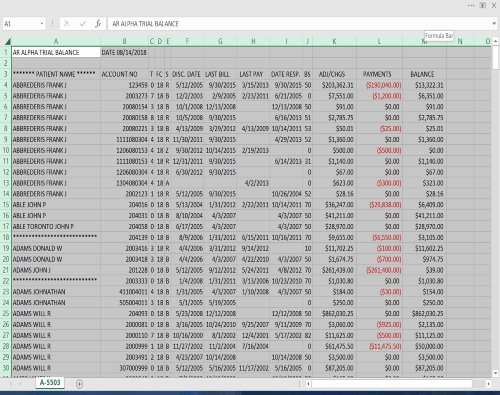This screenshot has height=395, width=500.
Task: Select the A-5503 sheet tab
Action: (x=50, y=383)
